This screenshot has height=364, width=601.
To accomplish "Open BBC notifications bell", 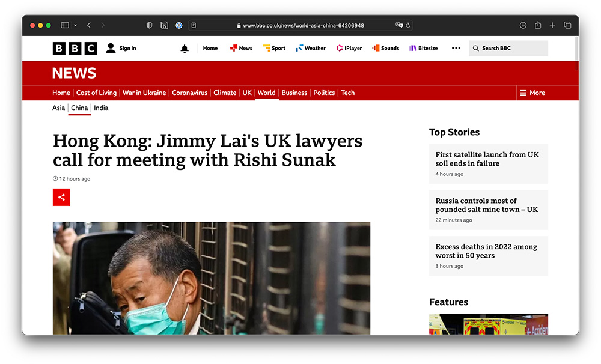I will point(185,49).
